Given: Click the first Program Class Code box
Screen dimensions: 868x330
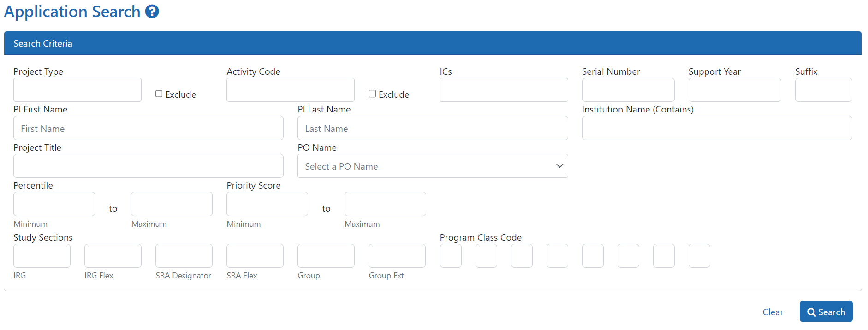Looking at the screenshot, I should (451, 256).
